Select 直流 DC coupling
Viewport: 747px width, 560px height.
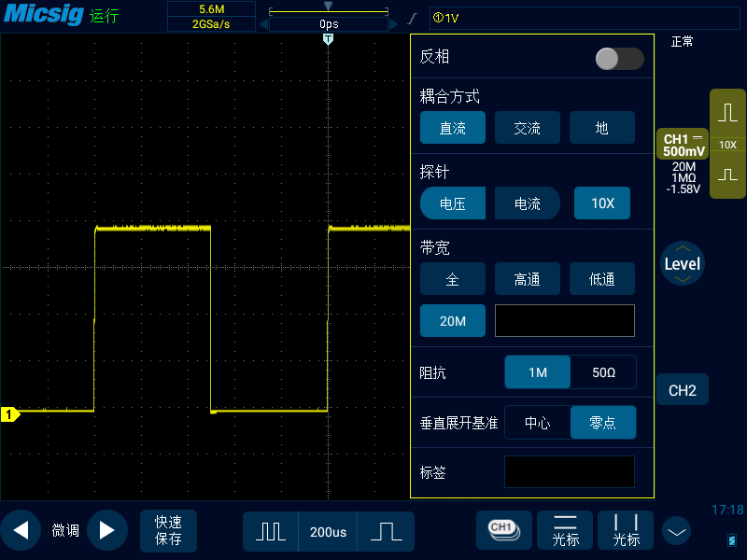(453, 128)
